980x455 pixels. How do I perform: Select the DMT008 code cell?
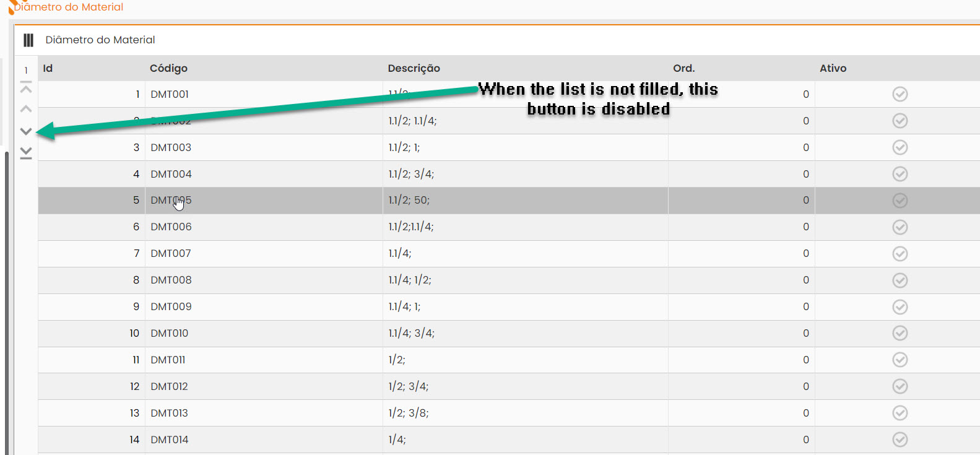(x=264, y=280)
